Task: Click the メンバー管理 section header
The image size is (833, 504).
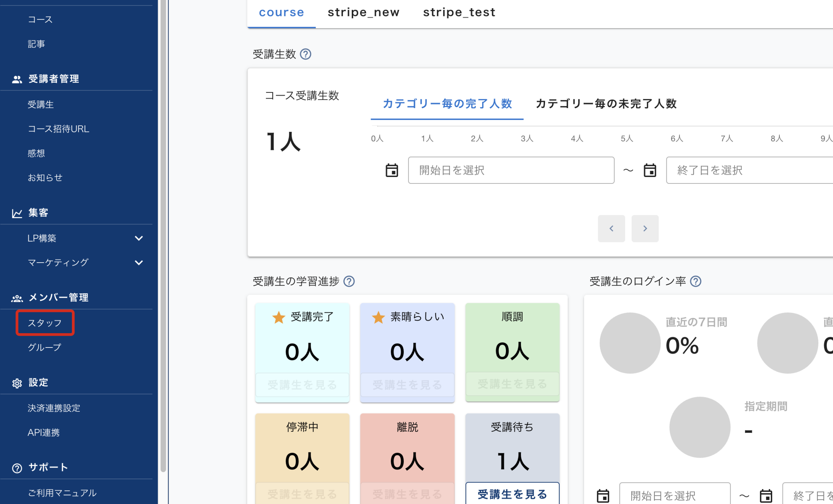Action: (59, 298)
